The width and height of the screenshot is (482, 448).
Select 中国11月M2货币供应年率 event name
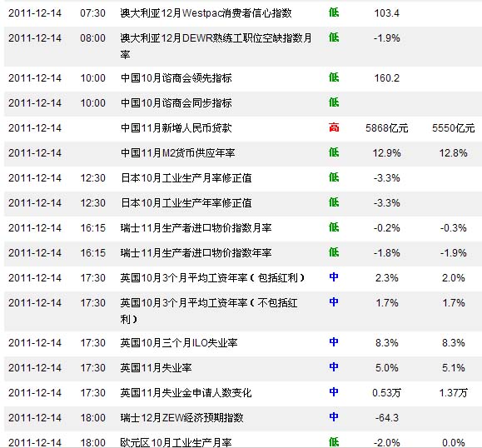(x=177, y=153)
